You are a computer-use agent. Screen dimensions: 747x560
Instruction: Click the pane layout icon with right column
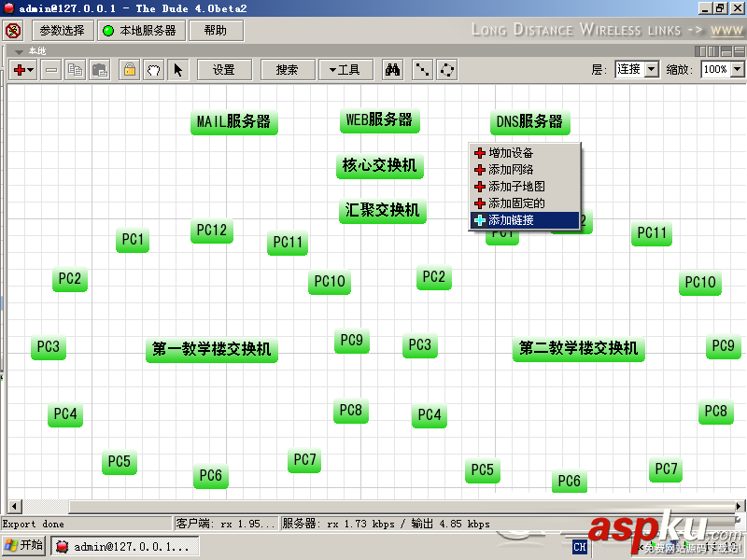tap(713, 51)
